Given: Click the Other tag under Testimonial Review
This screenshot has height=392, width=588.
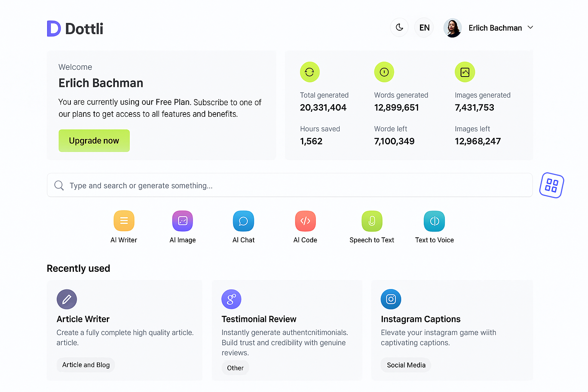Looking at the screenshot, I should point(235,367).
